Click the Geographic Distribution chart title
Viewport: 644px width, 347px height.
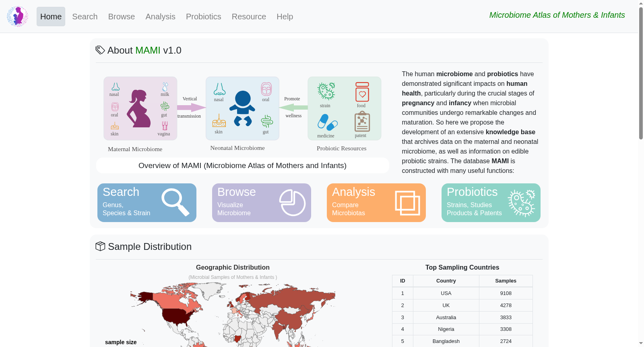coord(233,268)
